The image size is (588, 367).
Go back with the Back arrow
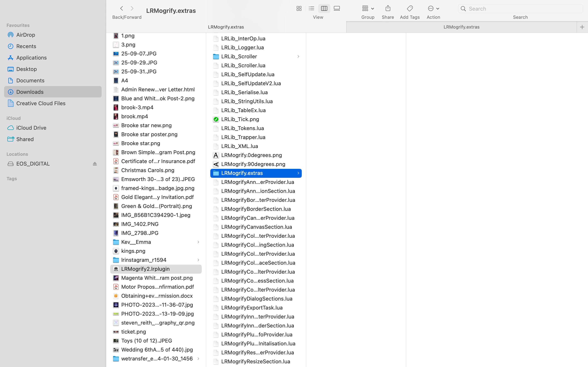click(121, 9)
